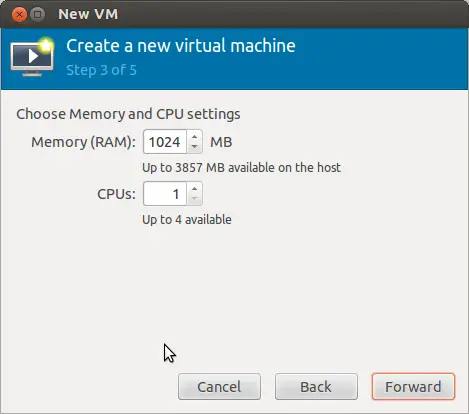This screenshot has height=414, width=469.
Task: Click inside the Memory (RAM) field showing 1024
Action: click(x=165, y=142)
